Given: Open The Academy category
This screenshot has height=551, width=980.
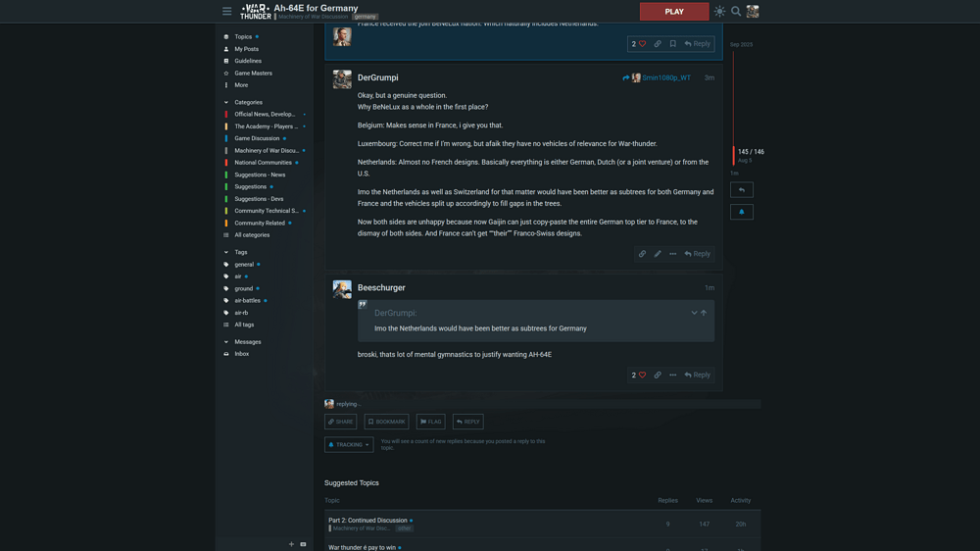Looking at the screenshot, I should 267,126.
